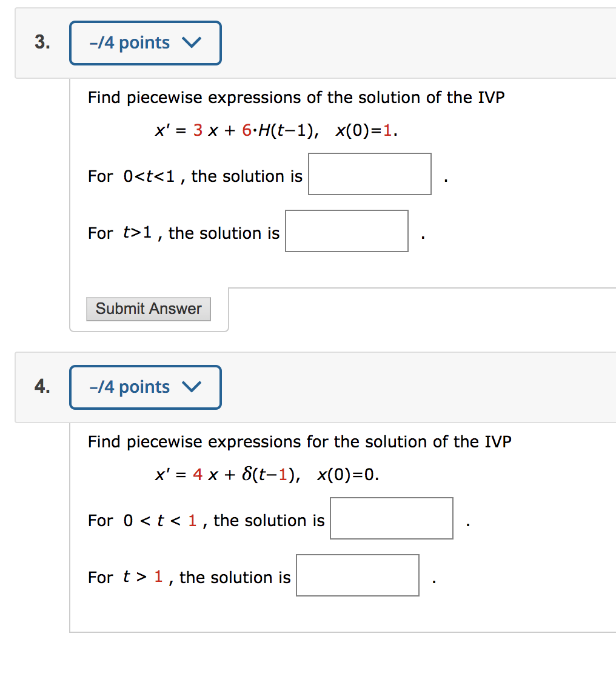The width and height of the screenshot is (616, 685).
Task: Click the equation x' = 4x + δ(t−1)
Action: pos(227,474)
